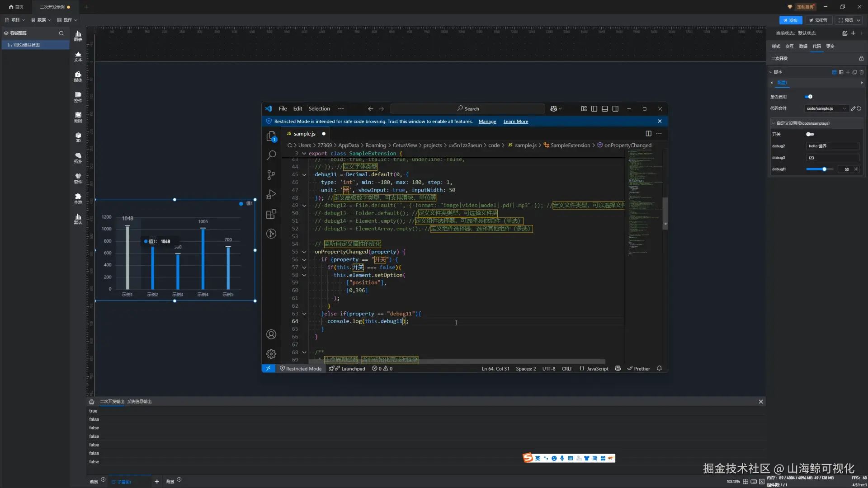
Task: Collapse the 自定义设置项 section
Action: [774, 123]
